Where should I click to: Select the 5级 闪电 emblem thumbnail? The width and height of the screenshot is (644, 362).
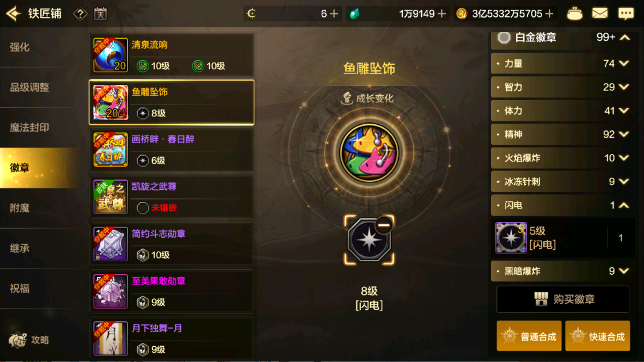[510, 237]
